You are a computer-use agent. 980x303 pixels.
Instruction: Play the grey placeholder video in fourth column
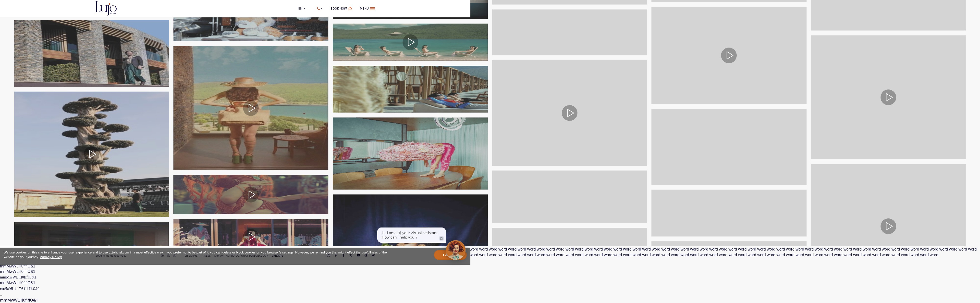click(x=570, y=113)
